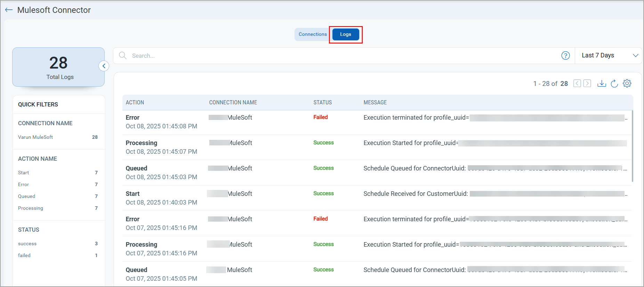The image size is (644, 287).
Task: Go to next page of logs
Action: point(587,83)
